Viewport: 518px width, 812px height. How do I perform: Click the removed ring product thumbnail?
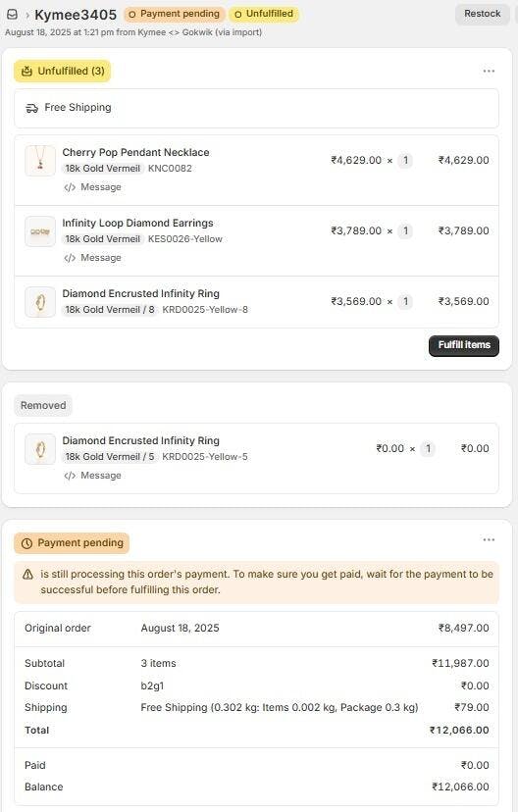point(40,448)
